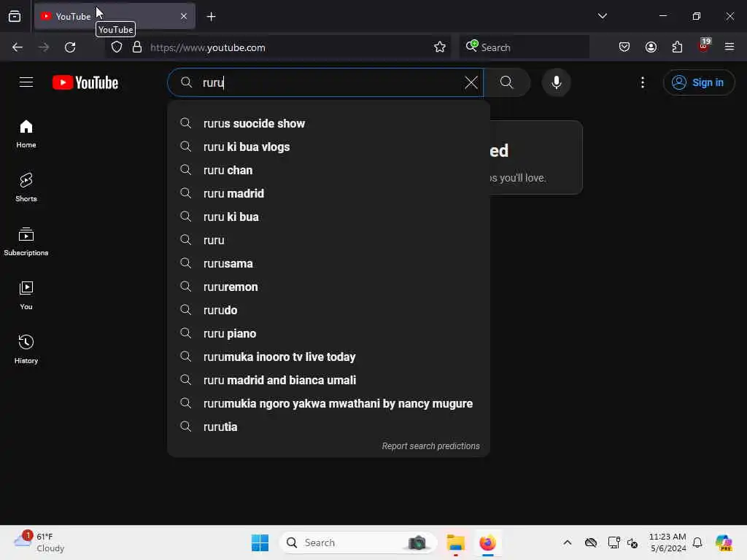Open the Firefox application menu
Image resolution: width=747 pixels, height=560 pixels.
(729, 47)
